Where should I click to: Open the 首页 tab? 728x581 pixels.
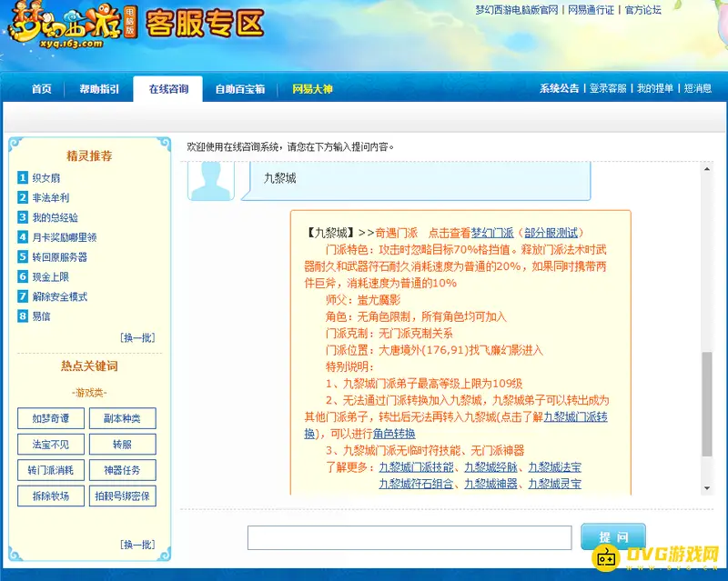tap(41, 89)
